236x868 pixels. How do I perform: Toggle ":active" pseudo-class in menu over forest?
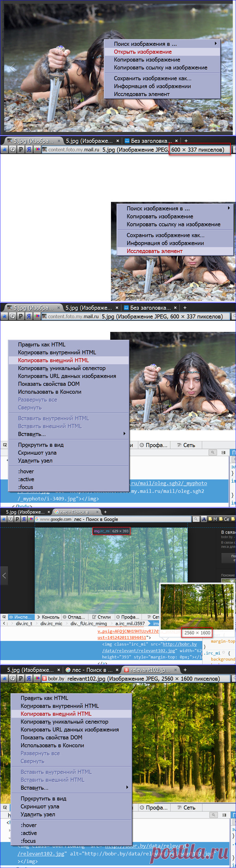tap(71, 833)
